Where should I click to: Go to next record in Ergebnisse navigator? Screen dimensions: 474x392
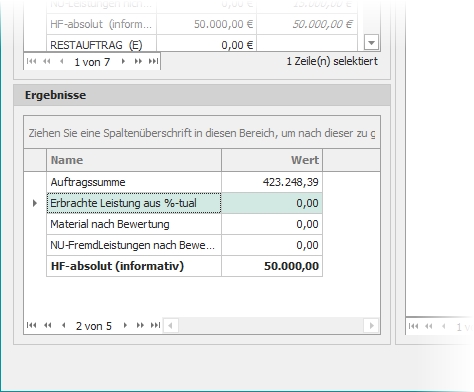click(125, 325)
